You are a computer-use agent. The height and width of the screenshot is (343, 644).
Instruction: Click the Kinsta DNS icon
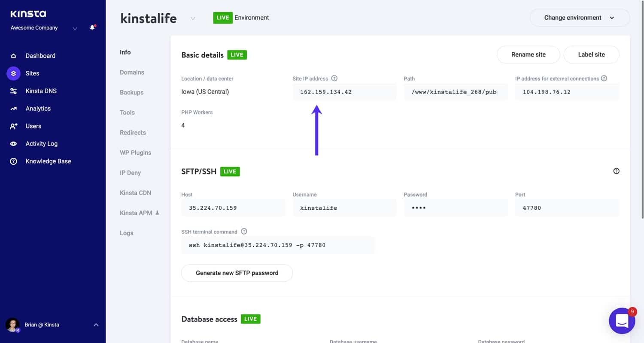tap(13, 91)
